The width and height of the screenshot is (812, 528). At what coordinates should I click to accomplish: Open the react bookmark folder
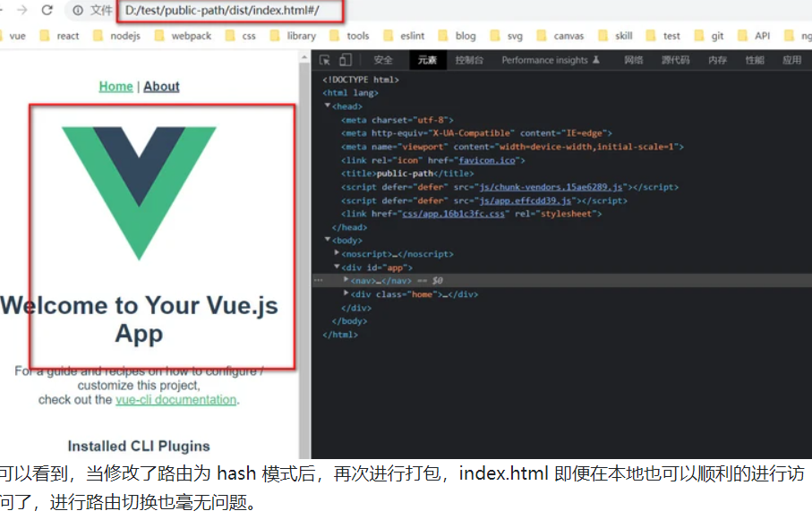coord(60,36)
